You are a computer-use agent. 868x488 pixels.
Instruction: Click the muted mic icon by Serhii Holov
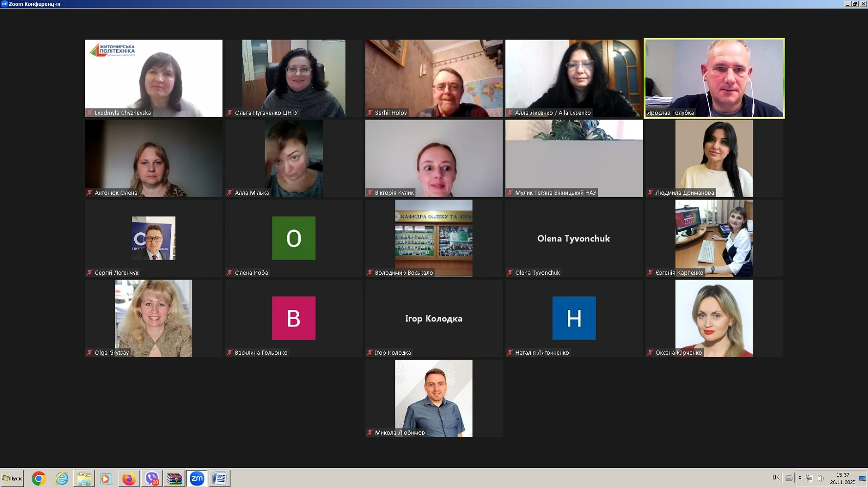click(x=370, y=113)
